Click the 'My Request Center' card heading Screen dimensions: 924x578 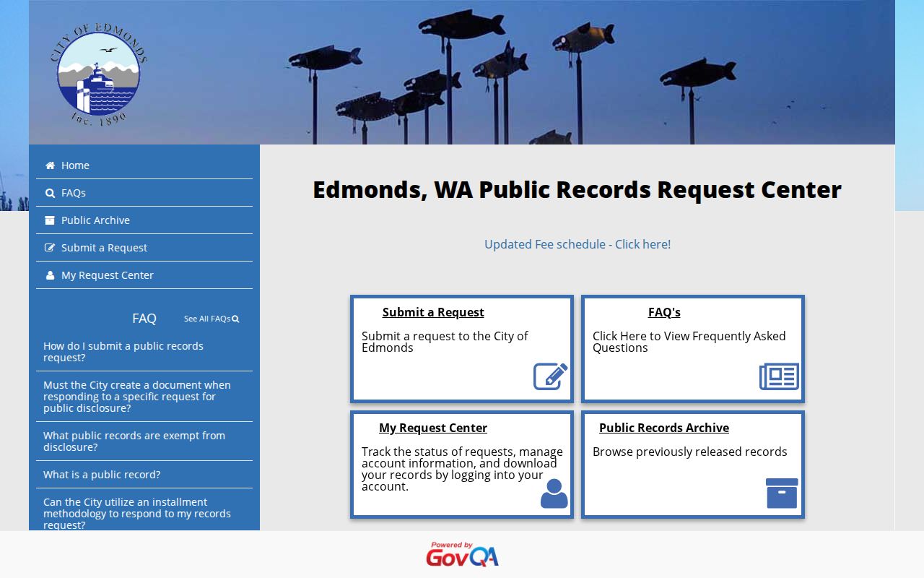[x=433, y=428]
